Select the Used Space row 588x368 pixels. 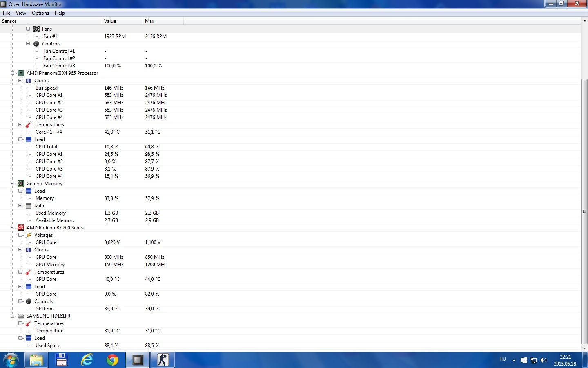(x=290, y=346)
